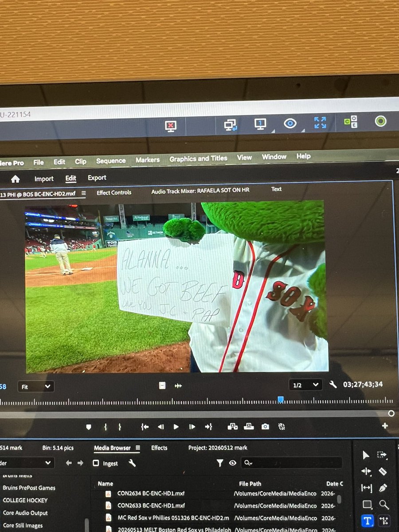
Task: Click the blue playhead on the time ruler
Action: 280,399
